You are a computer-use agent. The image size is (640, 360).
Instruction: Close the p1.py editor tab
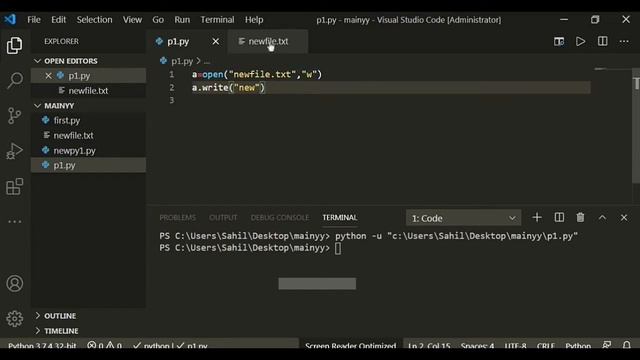(216, 41)
